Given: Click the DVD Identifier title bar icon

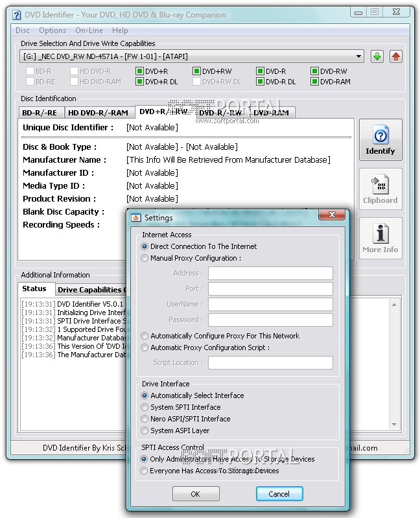Looking at the screenshot, I should 16,15.
